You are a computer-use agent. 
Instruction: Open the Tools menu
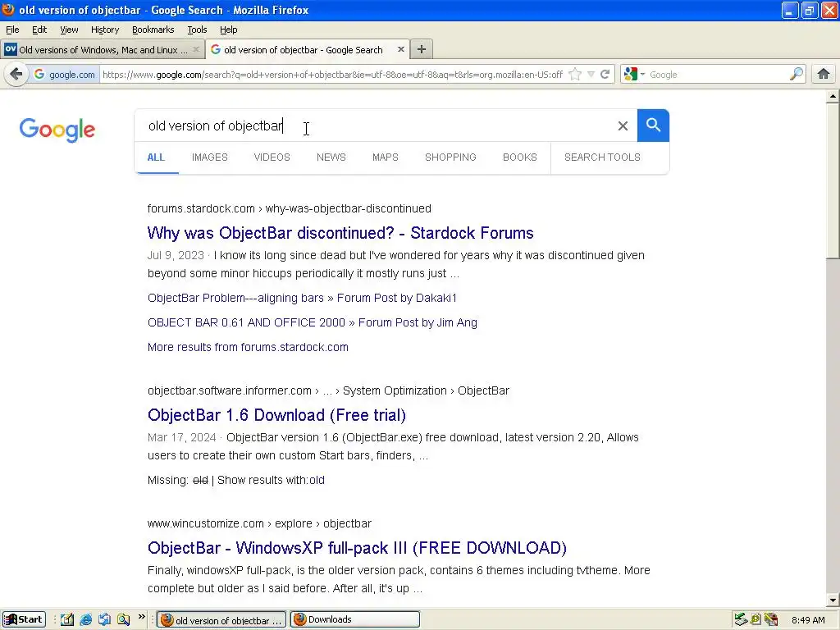(x=197, y=30)
